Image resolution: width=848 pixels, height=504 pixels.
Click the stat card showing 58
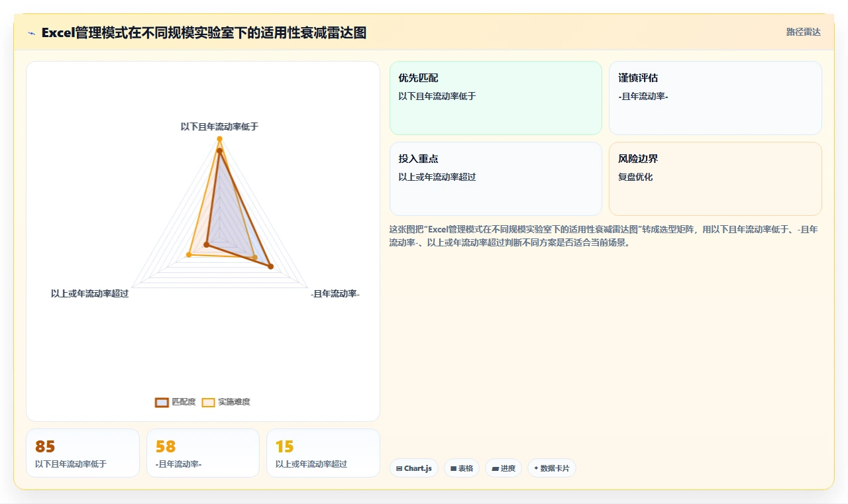coord(203,453)
